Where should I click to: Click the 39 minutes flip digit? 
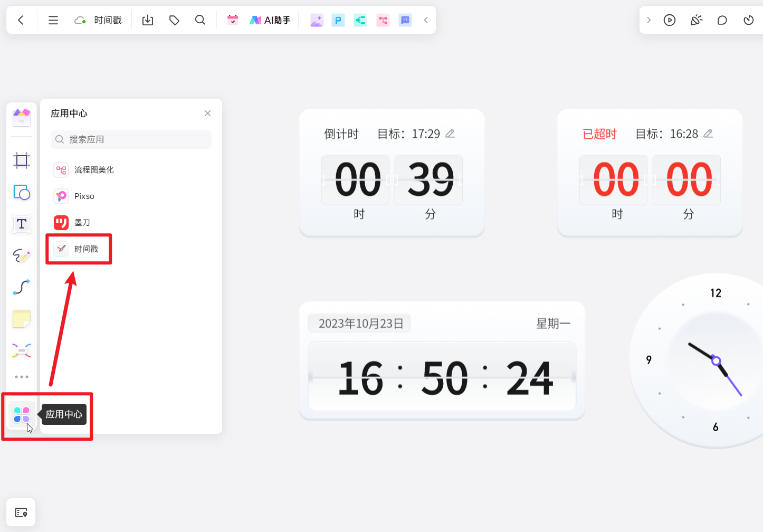pyautogui.click(x=429, y=180)
